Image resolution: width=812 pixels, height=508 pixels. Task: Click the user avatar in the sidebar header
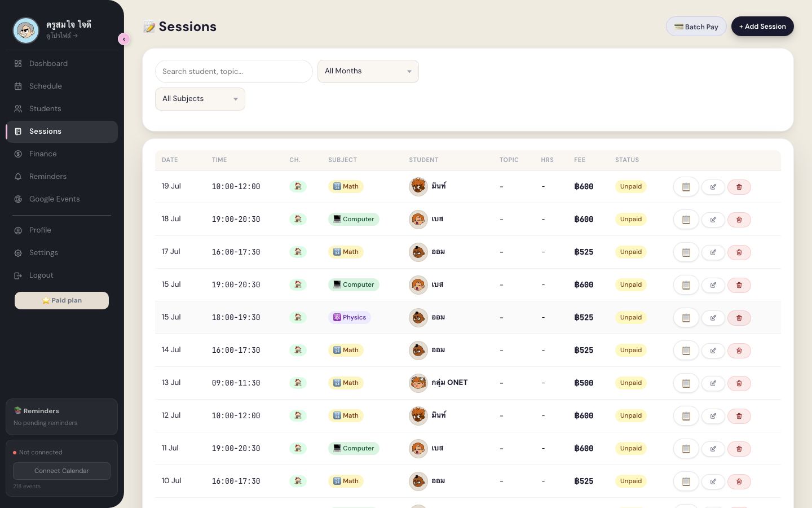26,30
